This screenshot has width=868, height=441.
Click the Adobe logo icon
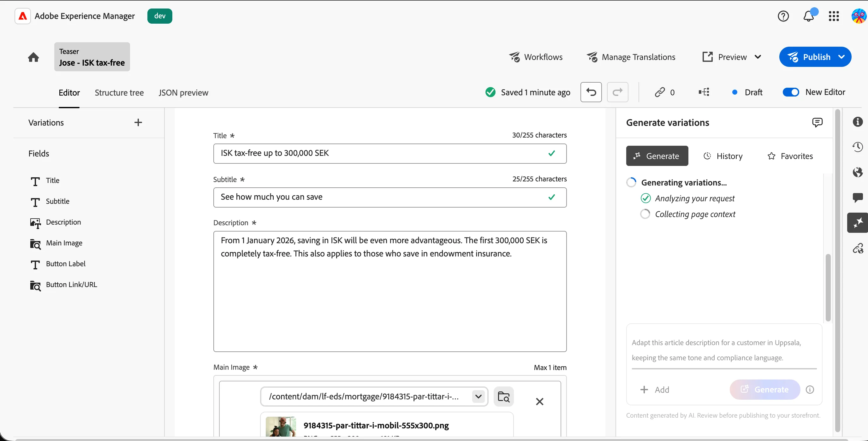point(23,16)
